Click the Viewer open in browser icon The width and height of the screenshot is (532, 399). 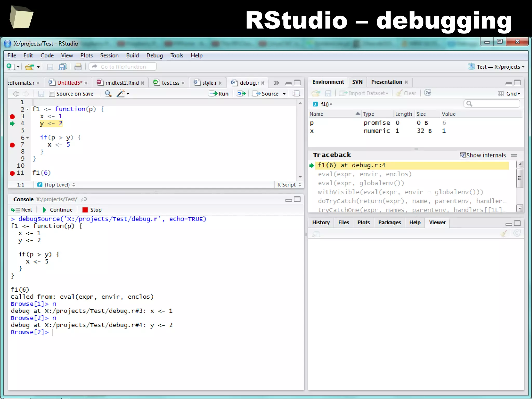pos(316,234)
